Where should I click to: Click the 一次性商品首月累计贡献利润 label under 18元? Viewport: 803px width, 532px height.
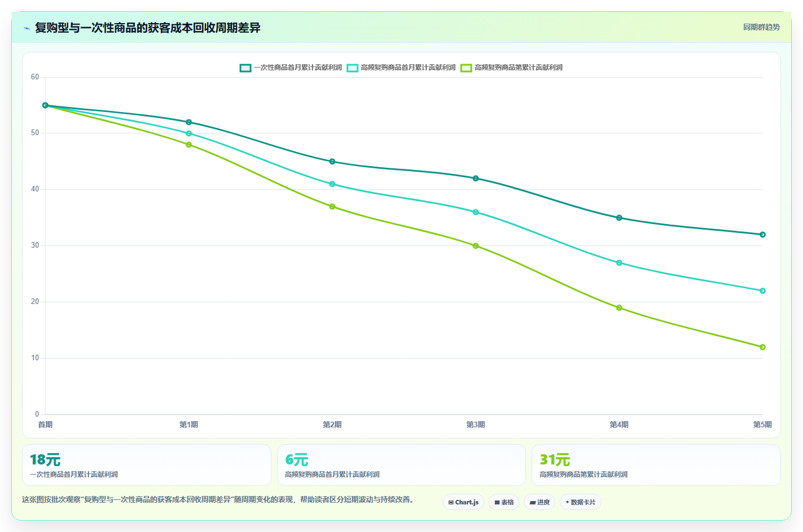click(74, 475)
